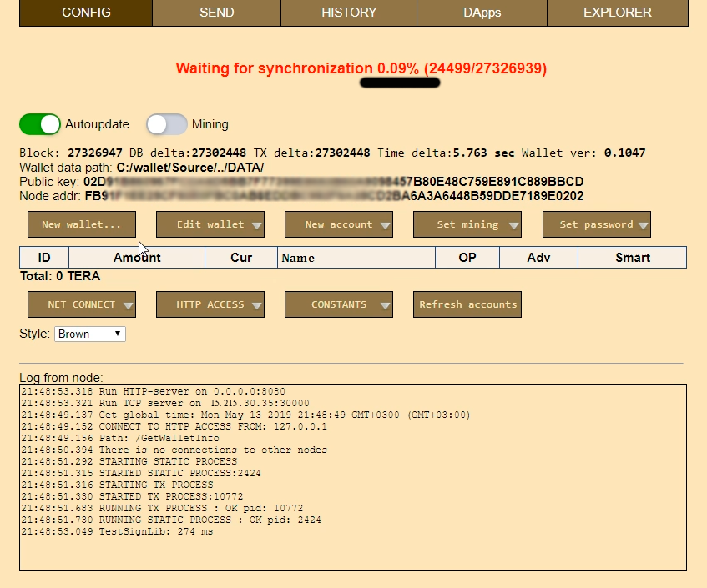Viewport: 707px width, 588px height.
Task: Open the HISTORY tab
Action: [x=349, y=13]
